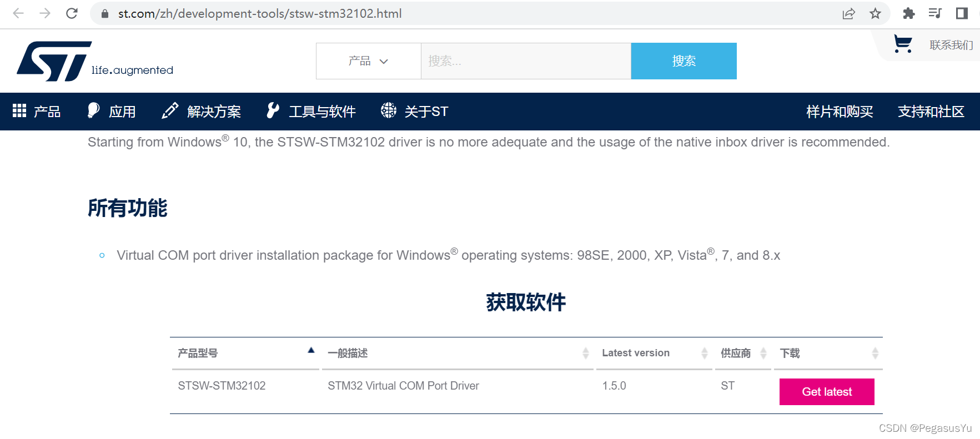Open the 联系我们 link
Image resolution: width=980 pixels, height=439 pixels.
click(x=951, y=45)
